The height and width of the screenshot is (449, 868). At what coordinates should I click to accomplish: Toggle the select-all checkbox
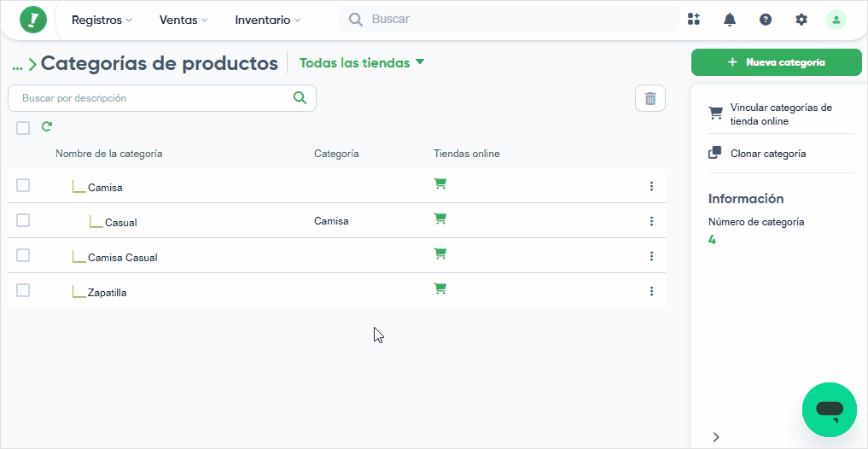pos(23,128)
